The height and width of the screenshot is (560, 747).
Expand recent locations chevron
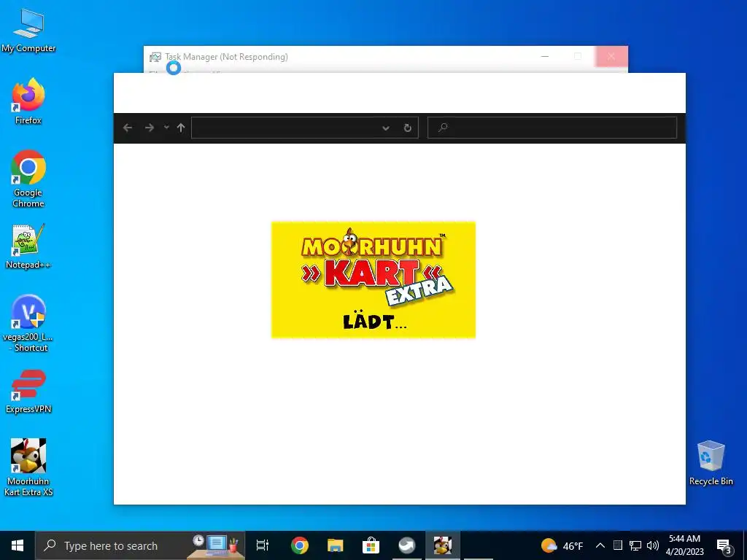(x=166, y=127)
